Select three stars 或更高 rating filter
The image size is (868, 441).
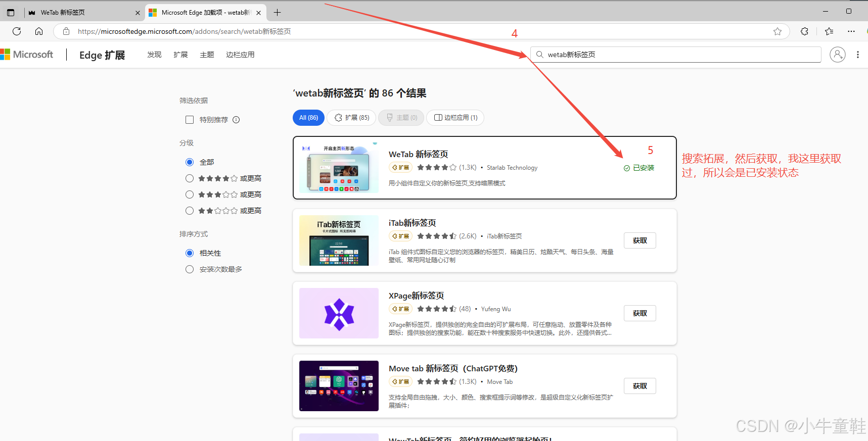pyautogui.click(x=190, y=194)
